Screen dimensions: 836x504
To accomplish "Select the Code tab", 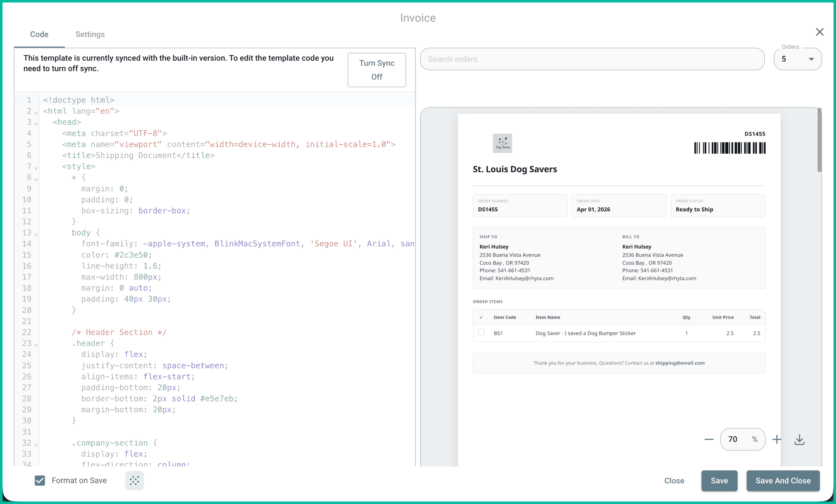I will pos(39,34).
